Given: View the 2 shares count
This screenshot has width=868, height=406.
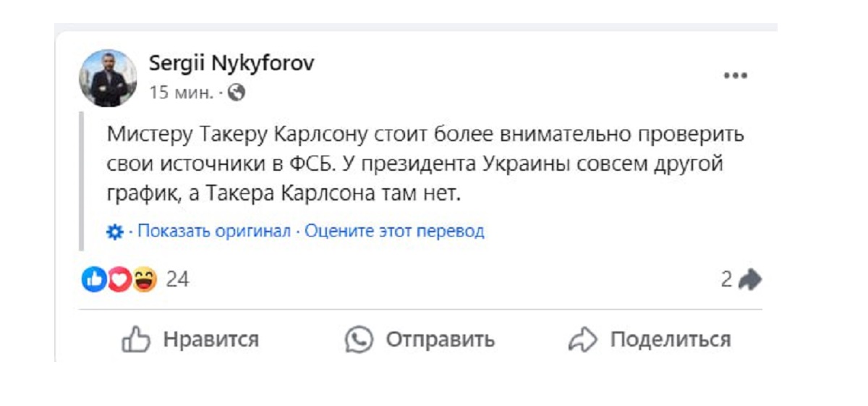Looking at the screenshot, I should [726, 279].
